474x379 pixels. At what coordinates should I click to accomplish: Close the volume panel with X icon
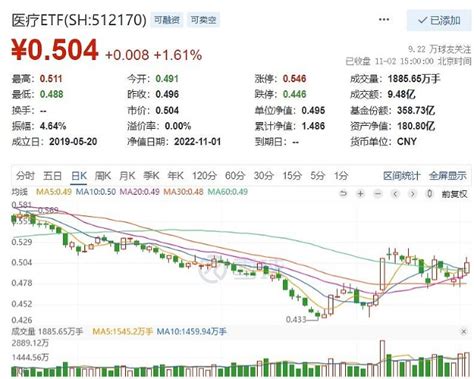tap(463, 331)
